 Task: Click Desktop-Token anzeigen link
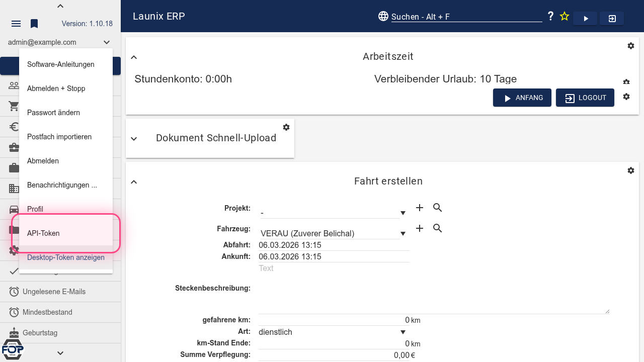click(66, 257)
